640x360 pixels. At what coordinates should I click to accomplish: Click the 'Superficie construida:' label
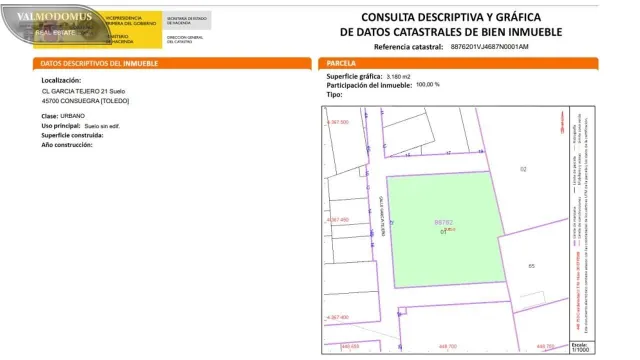[72, 136]
